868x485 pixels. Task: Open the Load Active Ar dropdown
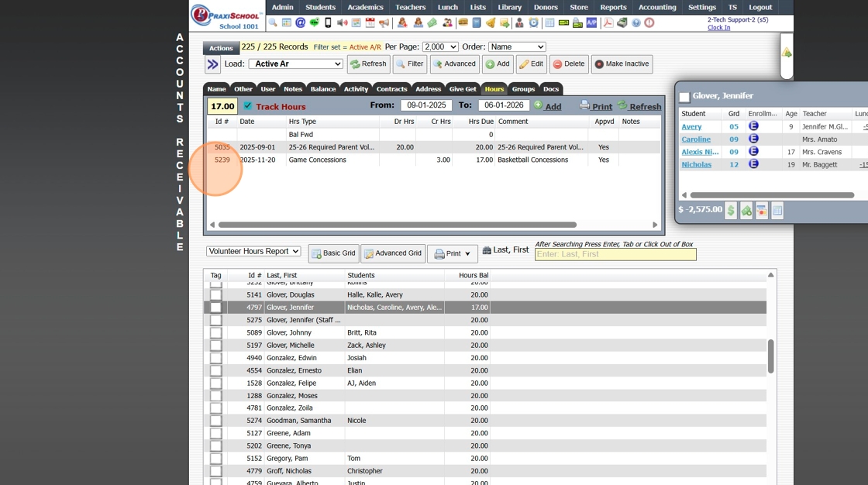tap(296, 64)
